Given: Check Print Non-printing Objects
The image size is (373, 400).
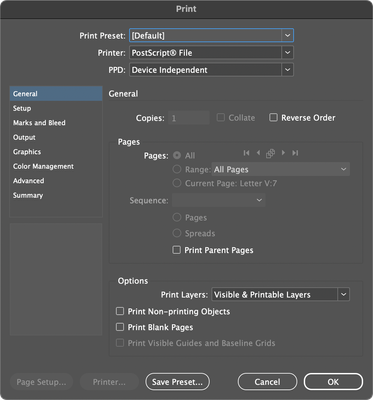Looking at the screenshot, I should [120, 311].
